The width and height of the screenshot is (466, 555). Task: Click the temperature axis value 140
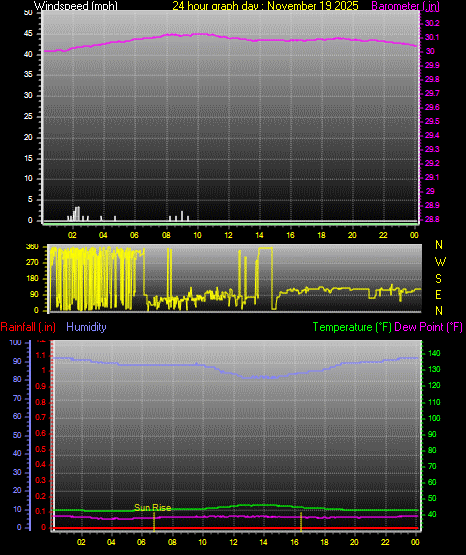click(x=434, y=353)
